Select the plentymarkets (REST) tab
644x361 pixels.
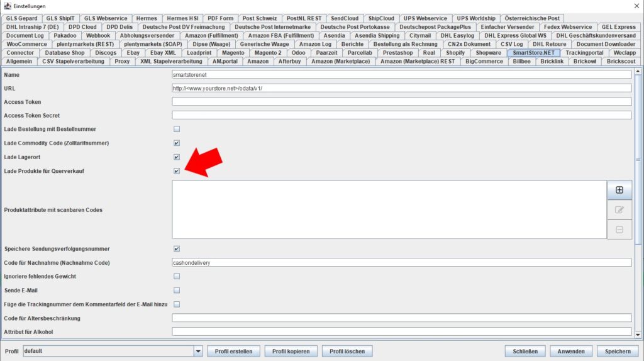pos(85,44)
